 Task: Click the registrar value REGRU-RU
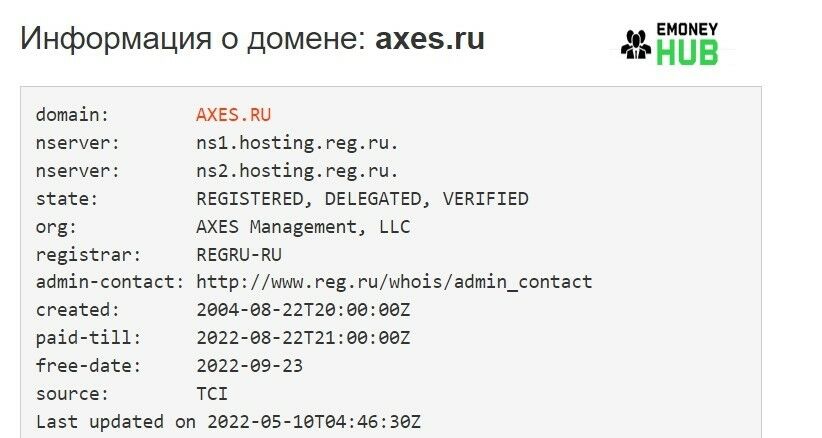(239, 255)
